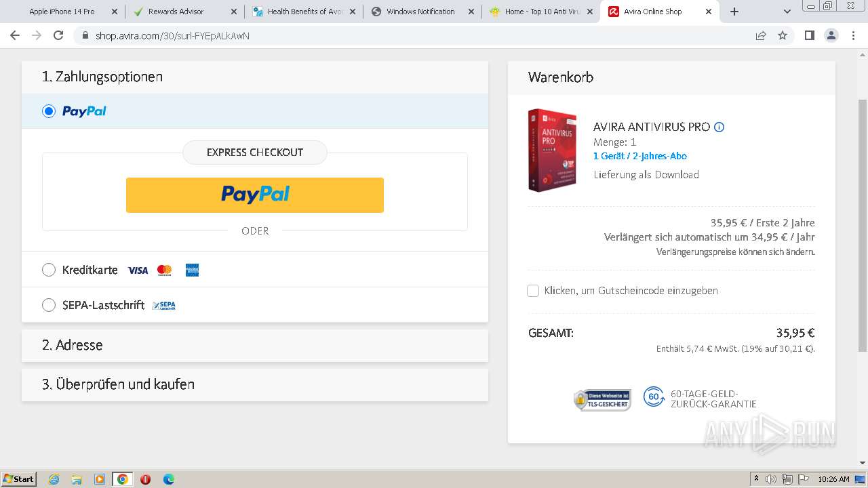Click the 1 Gerät / 2-Jahres-Abo link
This screenshot has height=488, width=868.
pyautogui.click(x=640, y=156)
